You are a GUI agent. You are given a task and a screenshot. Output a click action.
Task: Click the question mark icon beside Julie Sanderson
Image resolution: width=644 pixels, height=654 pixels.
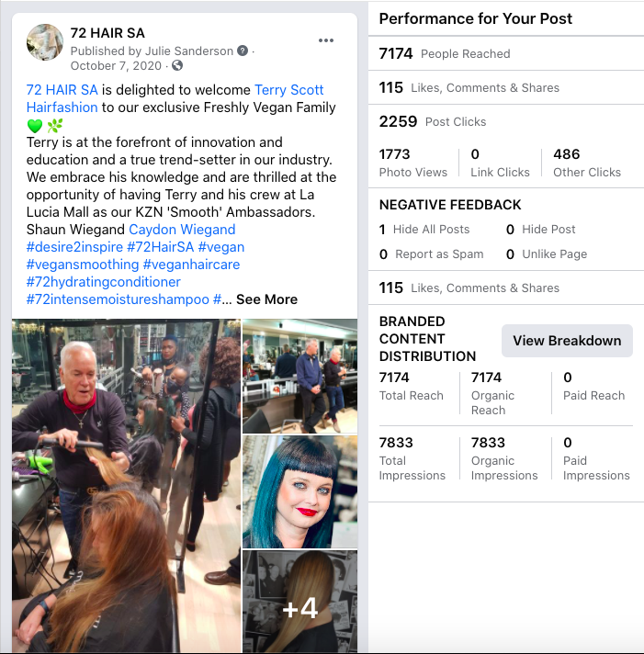pyautogui.click(x=243, y=51)
